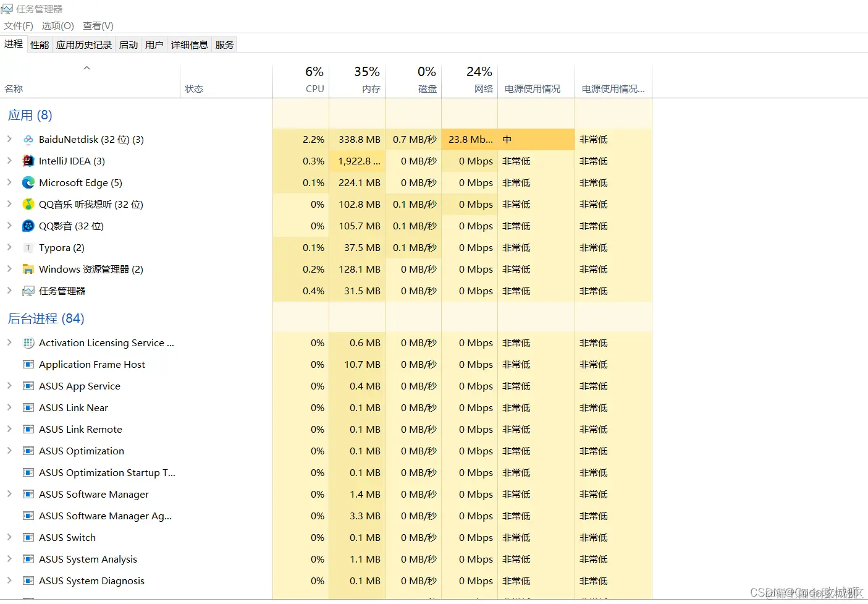Click the Application Frame Host icon
The image size is (868, 604).
pos(28,365)
